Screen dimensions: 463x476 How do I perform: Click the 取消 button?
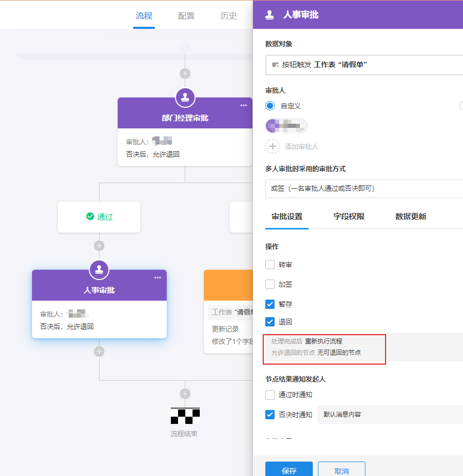coord(341,470)
